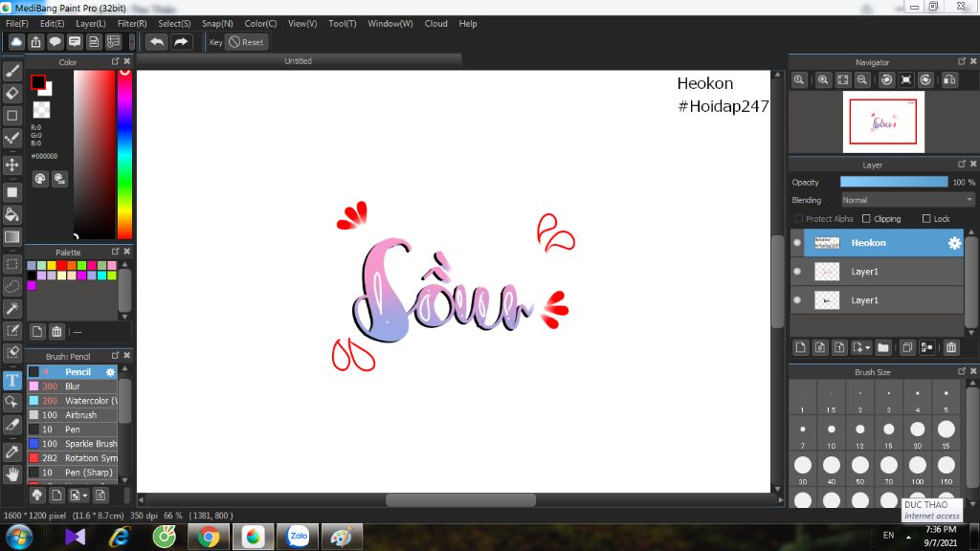Hide the middle Layer1 visibility dot
The image size is (980, 551).
point(797,271)
